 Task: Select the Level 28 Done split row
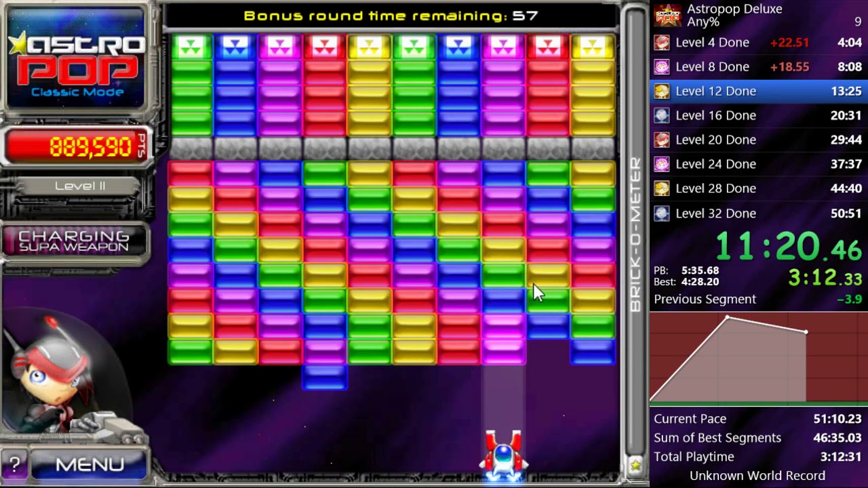point(759,188)
